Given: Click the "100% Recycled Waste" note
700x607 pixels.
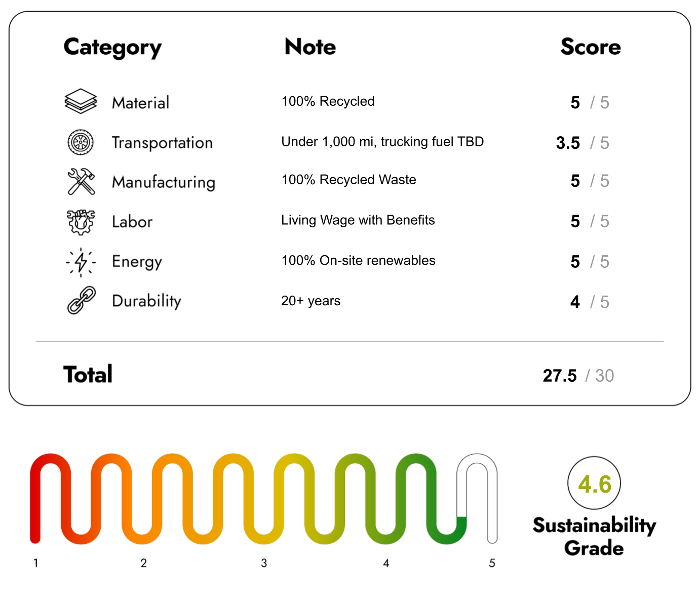Looking at the screenshot, I should pos(348,180).
